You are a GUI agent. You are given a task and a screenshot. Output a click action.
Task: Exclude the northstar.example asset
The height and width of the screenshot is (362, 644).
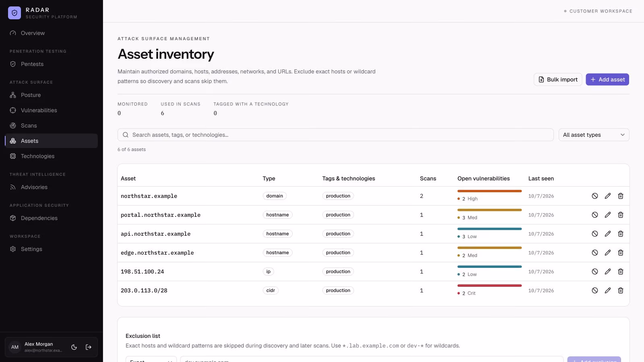[595, 196]
